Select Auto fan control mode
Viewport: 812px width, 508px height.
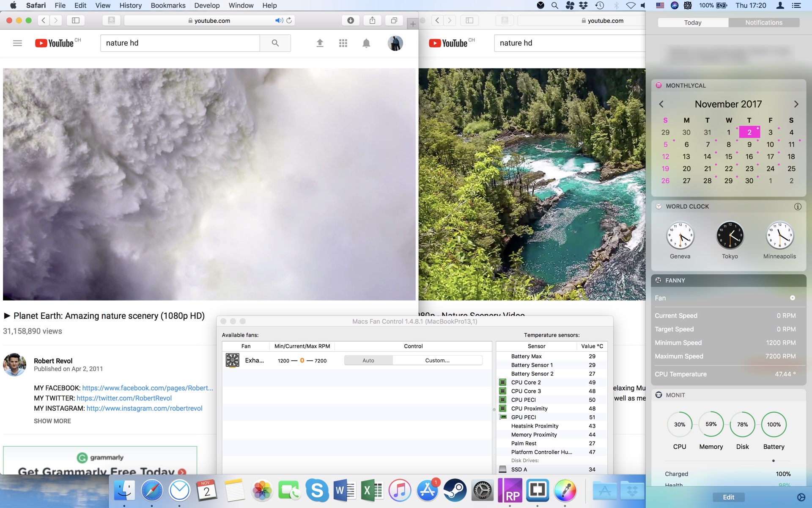pos(368,360)
